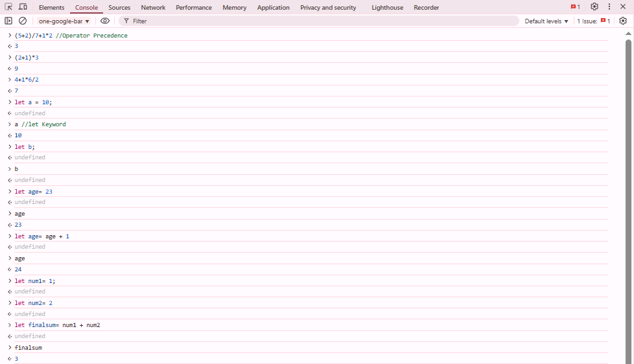Screen dimensions: 634x364
Task: Open the Privacy and security tab
Action: [x=328, y=7]
